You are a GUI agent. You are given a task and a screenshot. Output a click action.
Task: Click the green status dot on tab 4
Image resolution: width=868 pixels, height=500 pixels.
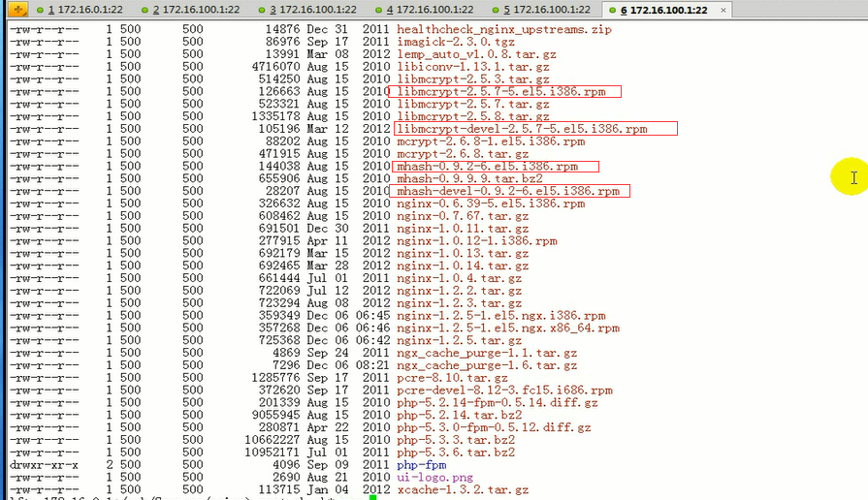tap(378, 10)
